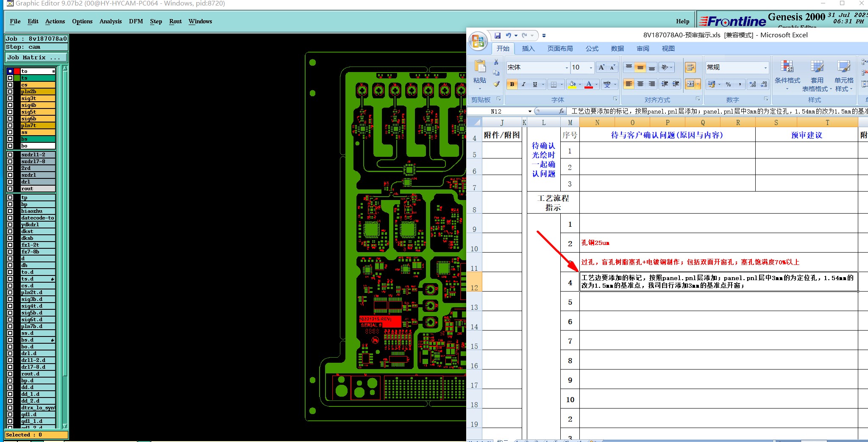
Task: Set vertical middle align in Excel ribbon
Action: (x=640, y=67)
